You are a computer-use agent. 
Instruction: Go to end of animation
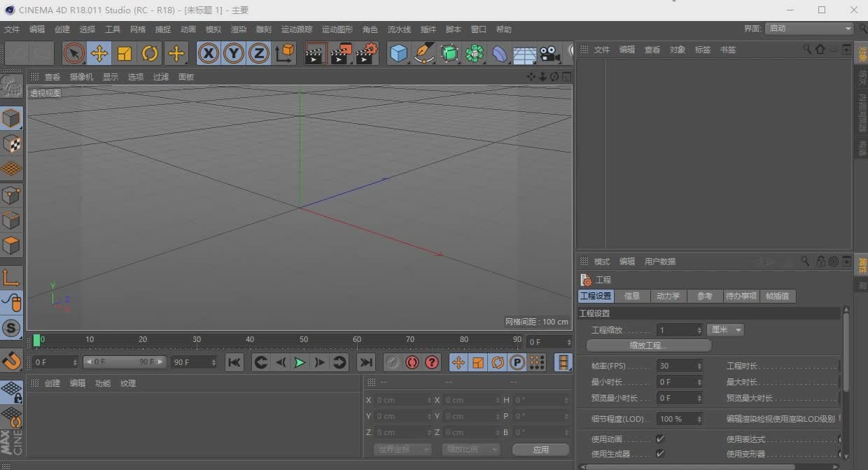[365, 362]
